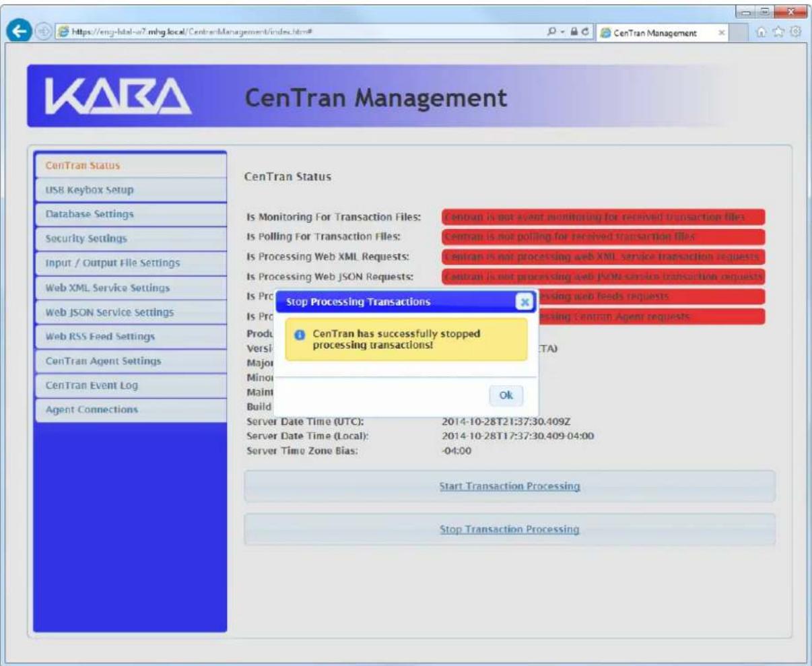Open Web JSON Service Settings

[130, 312]
